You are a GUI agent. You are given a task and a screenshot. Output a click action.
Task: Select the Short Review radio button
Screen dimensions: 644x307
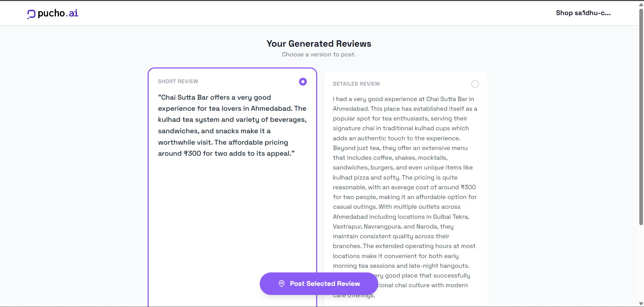pyautogui.click(x=303, y=82)
